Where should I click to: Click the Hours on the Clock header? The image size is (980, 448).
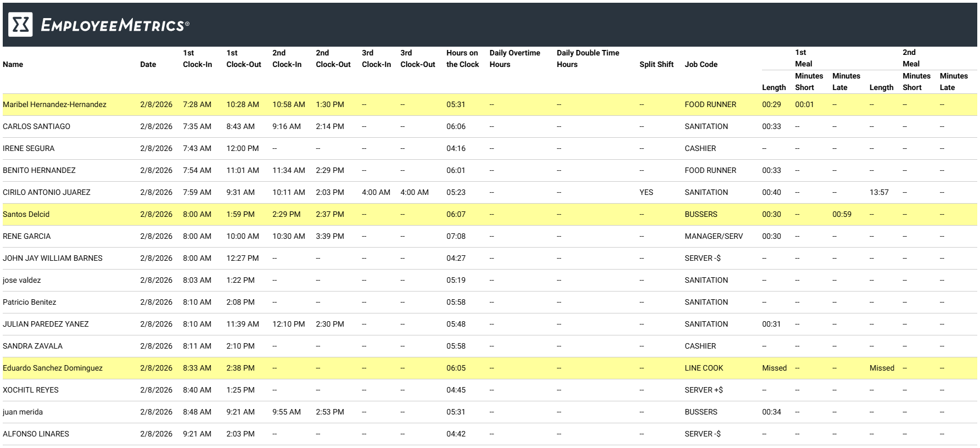(x=462, y=59)
